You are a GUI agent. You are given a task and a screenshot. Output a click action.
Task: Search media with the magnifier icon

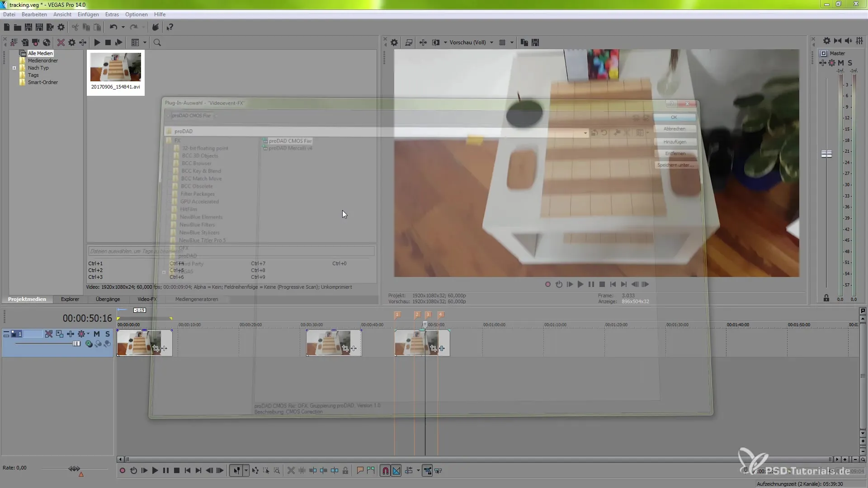[157, 42]
